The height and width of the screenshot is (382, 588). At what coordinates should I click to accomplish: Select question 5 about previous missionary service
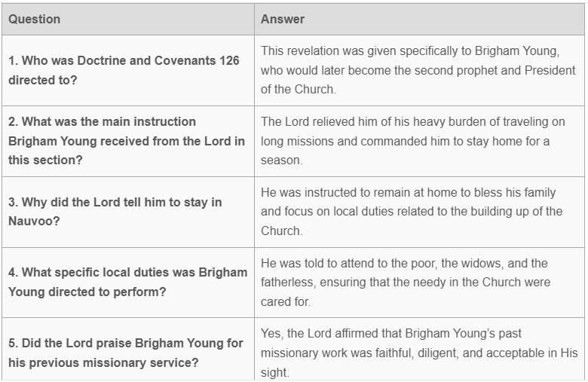click(x=126, y=353)
